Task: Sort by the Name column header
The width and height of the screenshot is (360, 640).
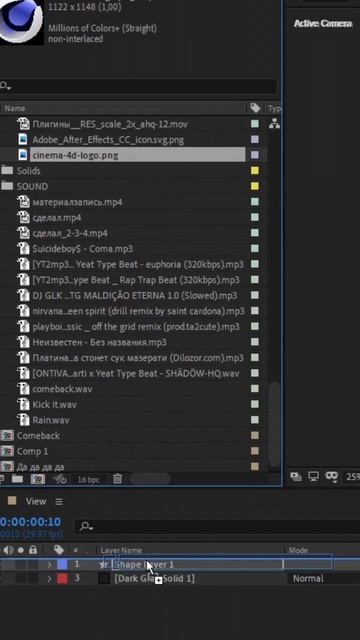Action: pyautogui.click(x=15, y=108)
